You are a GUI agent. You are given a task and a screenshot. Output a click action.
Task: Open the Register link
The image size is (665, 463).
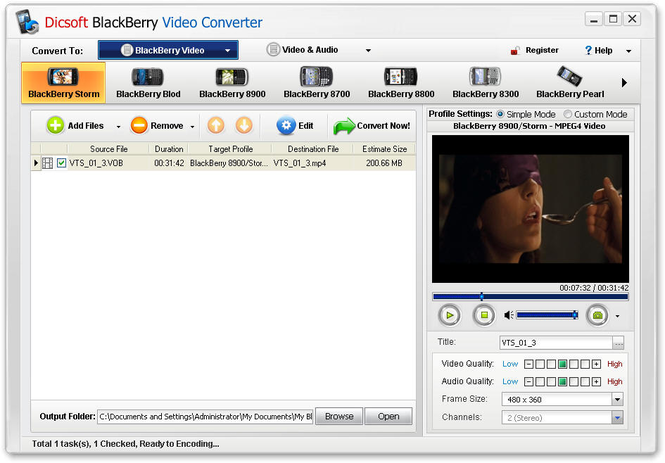tap(542, 50)
